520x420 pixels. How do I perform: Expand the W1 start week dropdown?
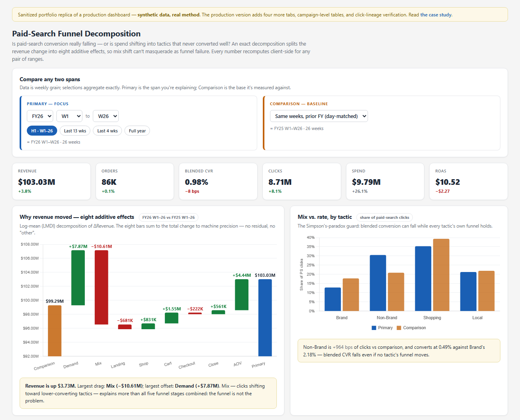(69, 116)
